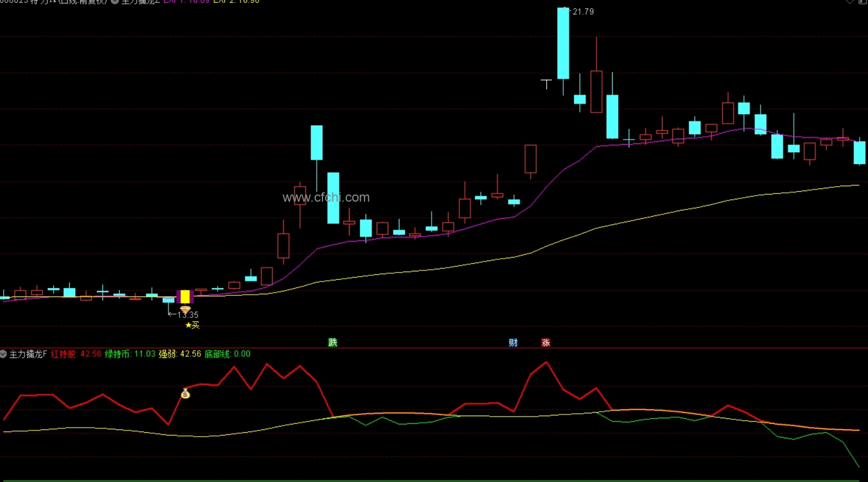Click the 主力擒龙F indicator name
Image resolution: width=868 pixels, height=482 pixels.
(x=28, y=354)
